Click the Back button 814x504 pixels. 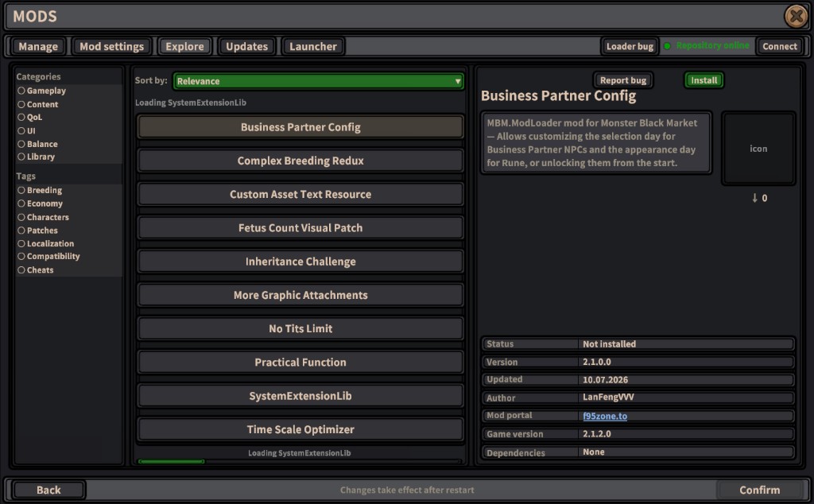[48, 490]
